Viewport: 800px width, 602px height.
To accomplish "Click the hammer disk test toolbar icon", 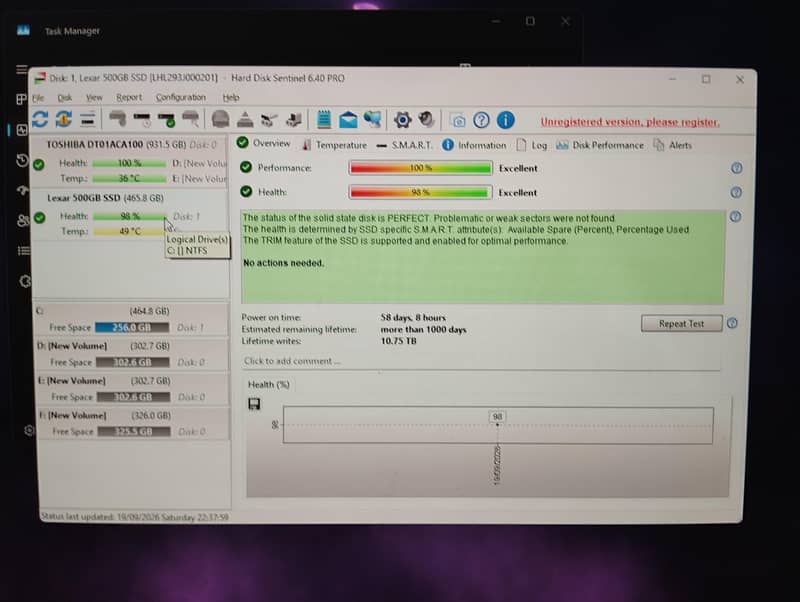I will click(118, 119).
